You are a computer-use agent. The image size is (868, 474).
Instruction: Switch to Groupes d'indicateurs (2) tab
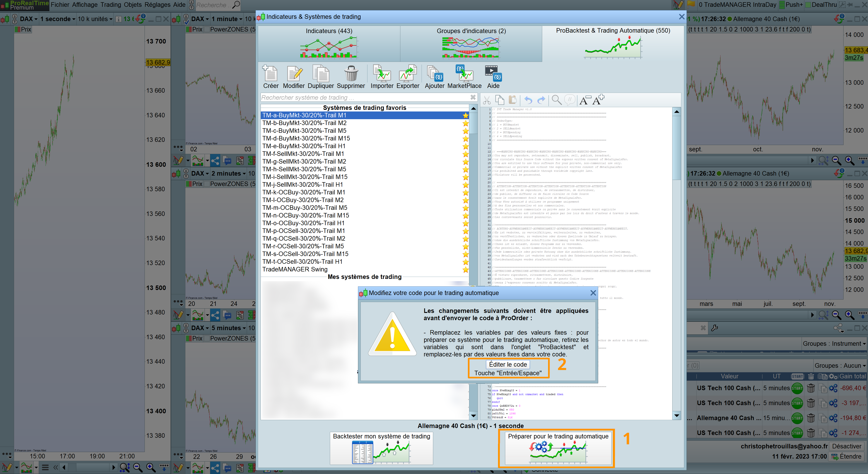pyautogui.click(x=471, y=44)
